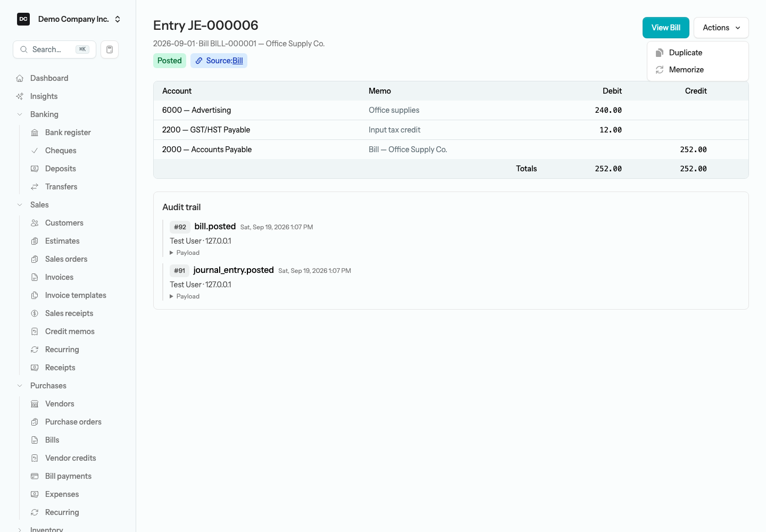
Task: Click the Insights sparkle icon
Action: pos(20,96)
